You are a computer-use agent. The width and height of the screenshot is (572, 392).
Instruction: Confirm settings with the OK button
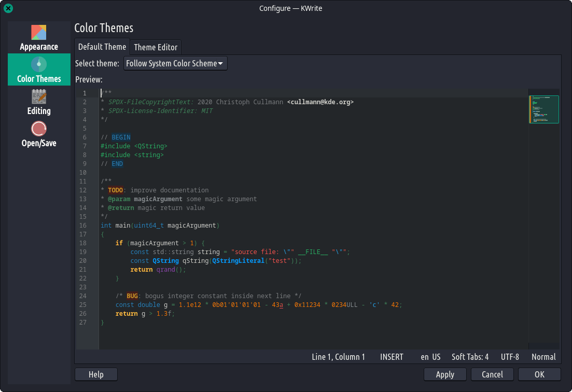(539, 374)
